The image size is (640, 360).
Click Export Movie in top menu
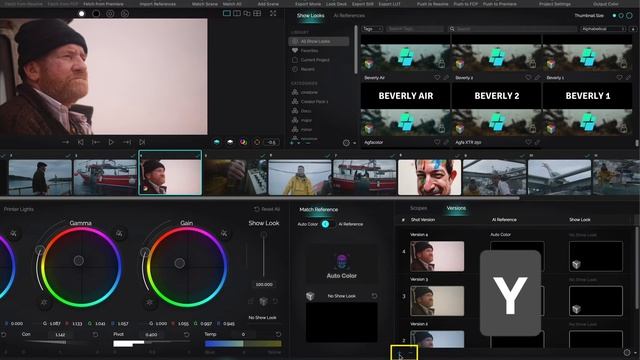click(x=308, y=4)
